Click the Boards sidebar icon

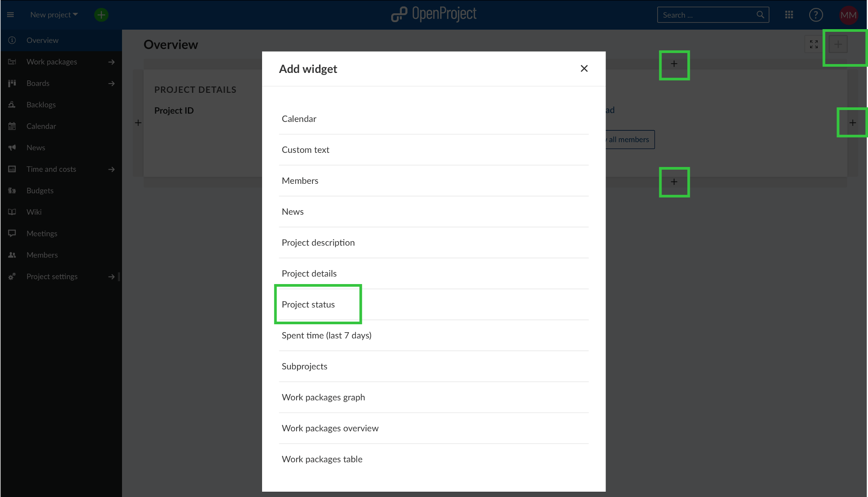[12, 83]
